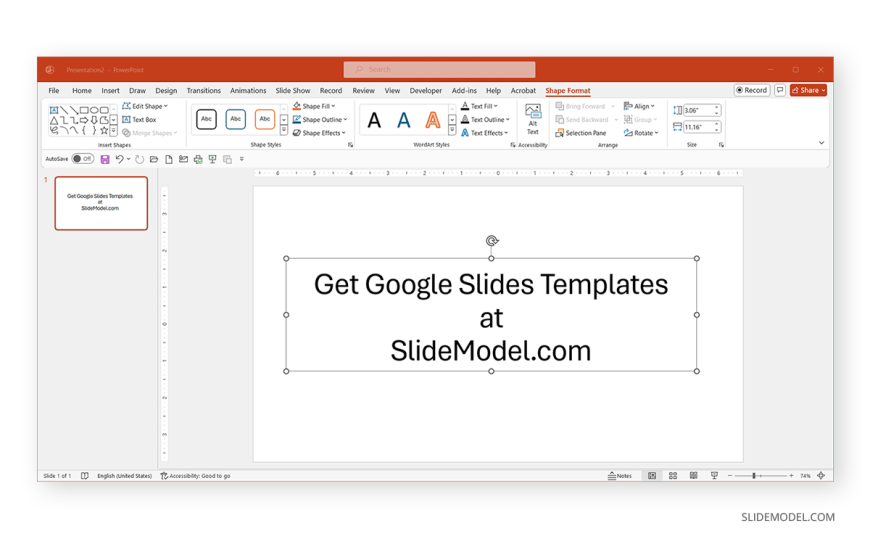
Task: Apply orange outlined Abc shape style
Action: (265, 119)
